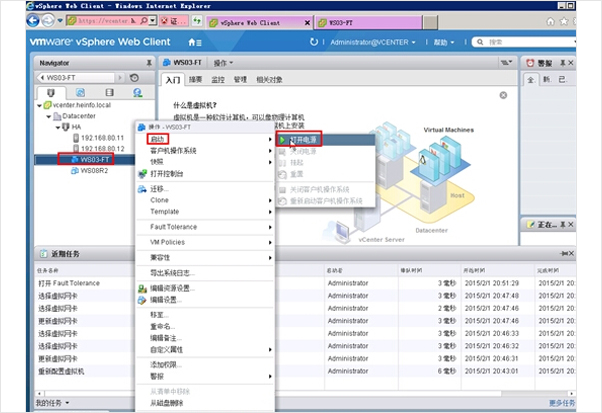
Task: Click the Recent Tasks horizontal scrollbar
Action: coord(273,394)
